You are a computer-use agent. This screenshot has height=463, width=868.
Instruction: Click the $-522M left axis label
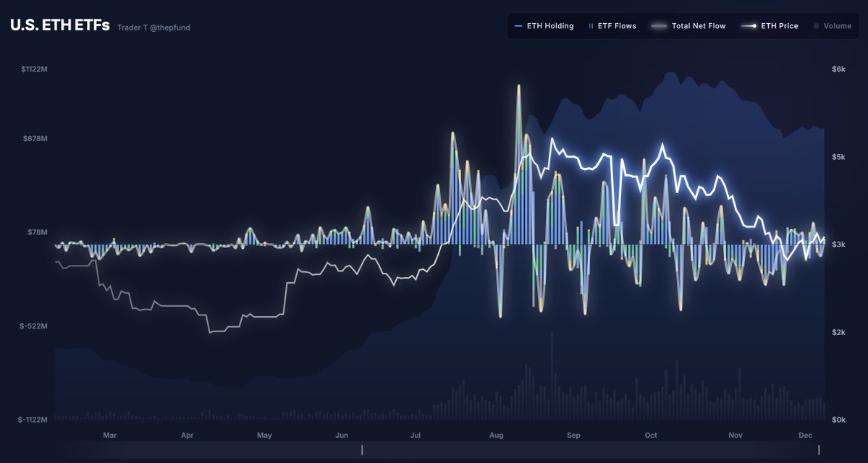click(34, 326)
